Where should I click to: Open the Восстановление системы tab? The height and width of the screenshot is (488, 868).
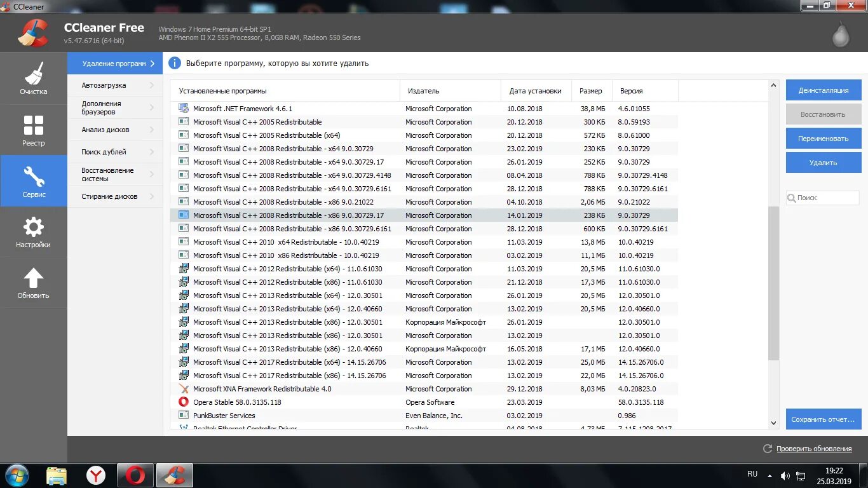click(x=115, y=174)
